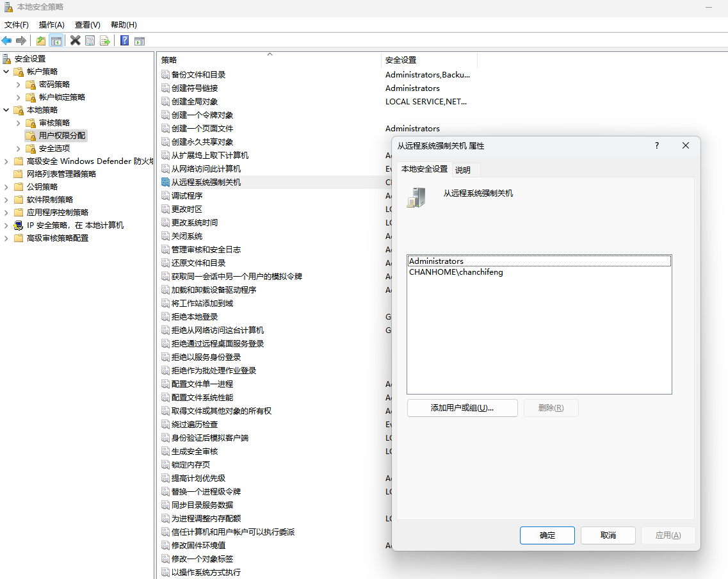Click the 确定 button to confirm
728x579 pixels.
547,535
